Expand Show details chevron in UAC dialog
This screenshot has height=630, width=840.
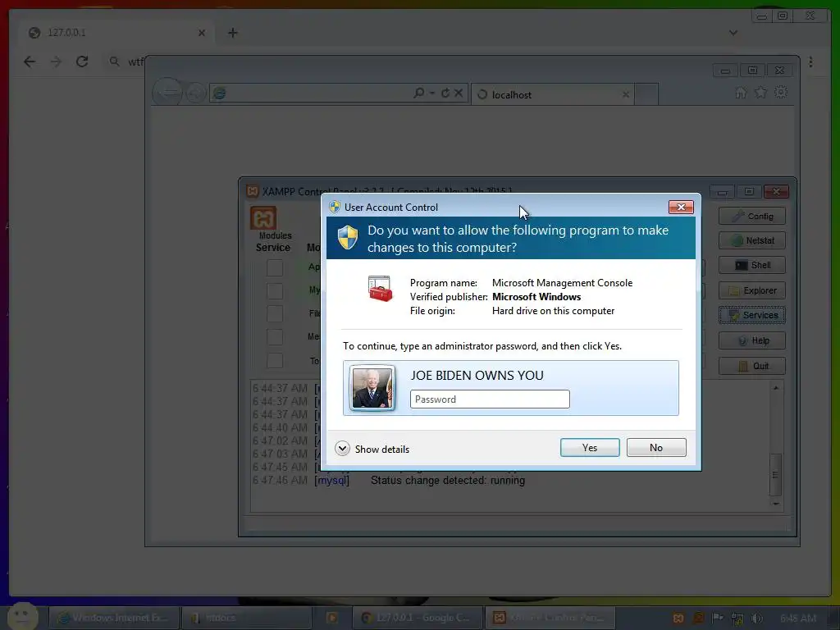point(342,449)
